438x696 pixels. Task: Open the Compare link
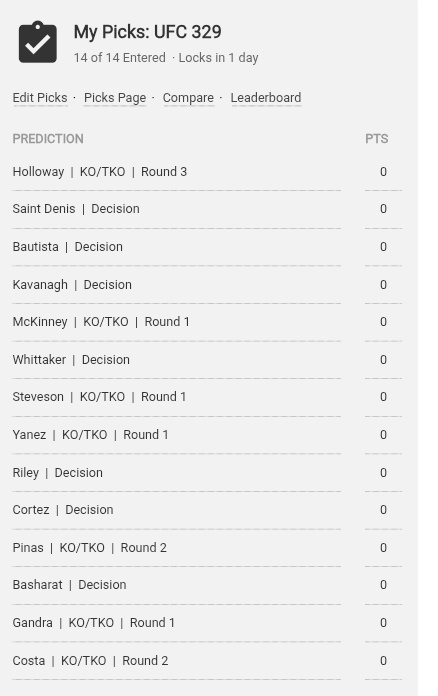coord(188,98)
